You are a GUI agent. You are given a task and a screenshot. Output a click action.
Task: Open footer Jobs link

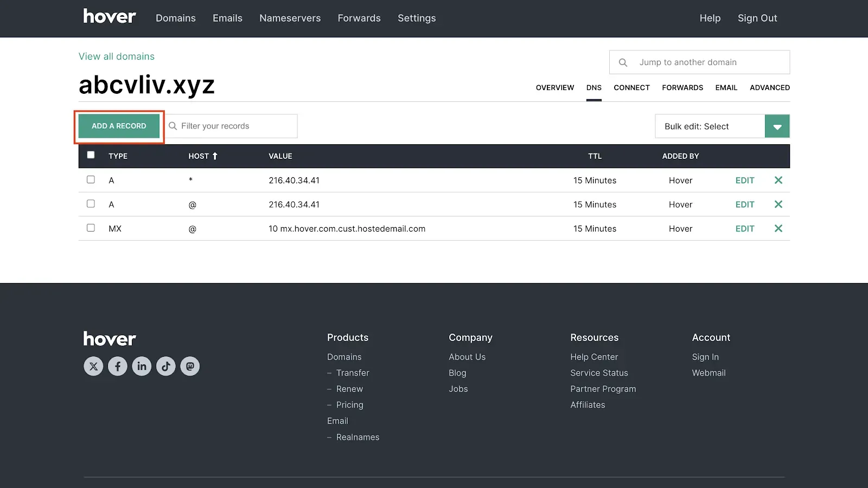pyautogui.click(x=458, y=389)
